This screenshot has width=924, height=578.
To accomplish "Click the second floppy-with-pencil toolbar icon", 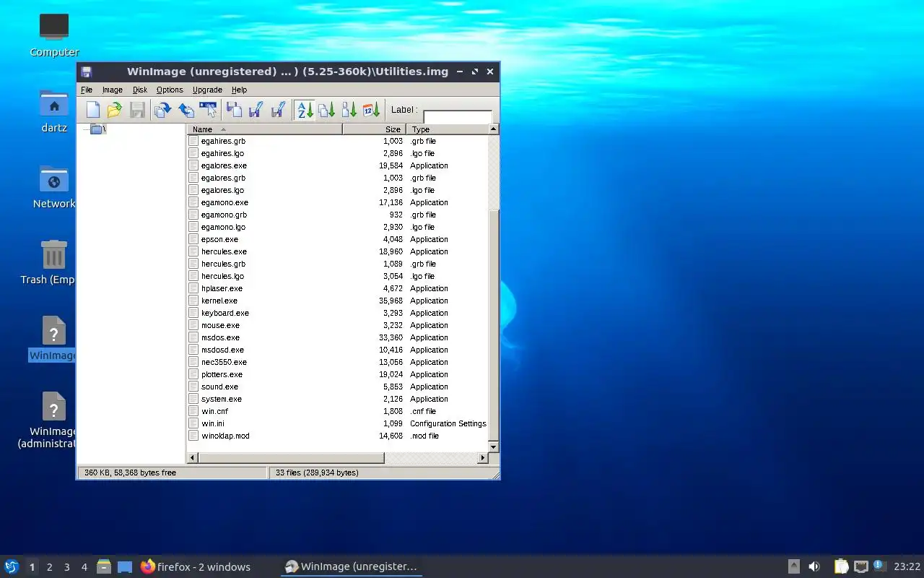I will point(278,110).
